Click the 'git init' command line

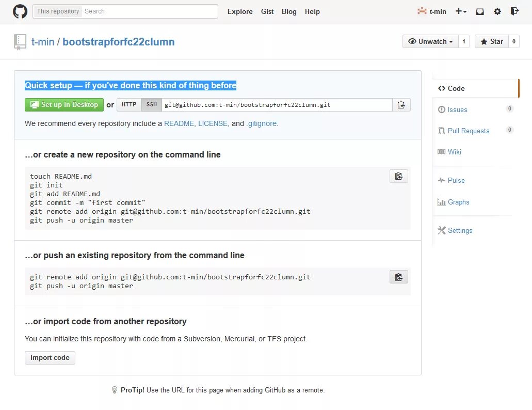[46, 185]
